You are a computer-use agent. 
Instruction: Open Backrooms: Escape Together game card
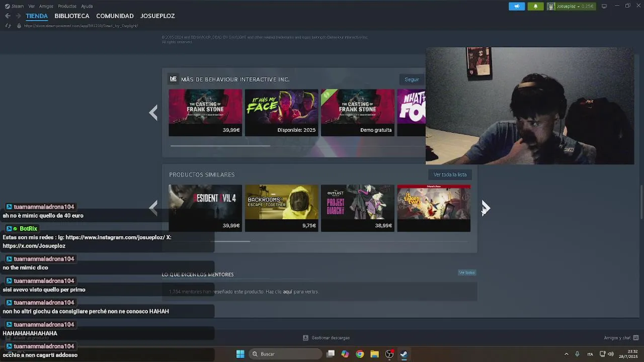281,208
